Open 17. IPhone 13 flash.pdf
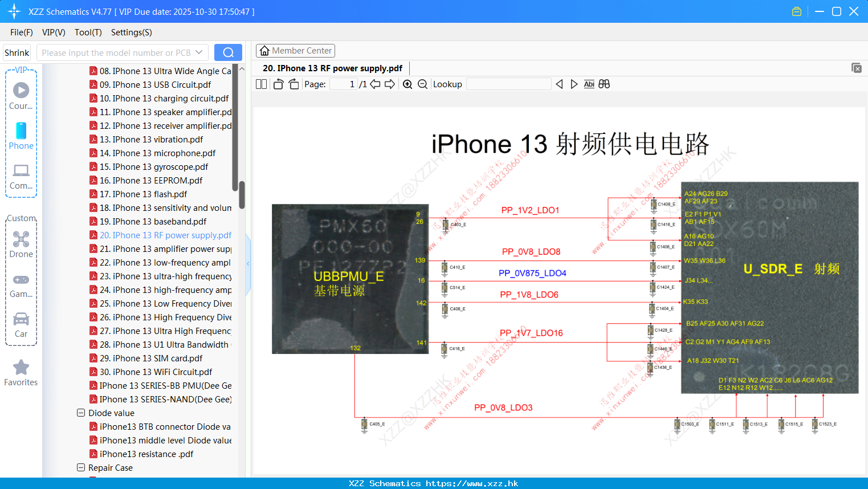This screenshot has height=489, width=868. (x=138, y=194)
